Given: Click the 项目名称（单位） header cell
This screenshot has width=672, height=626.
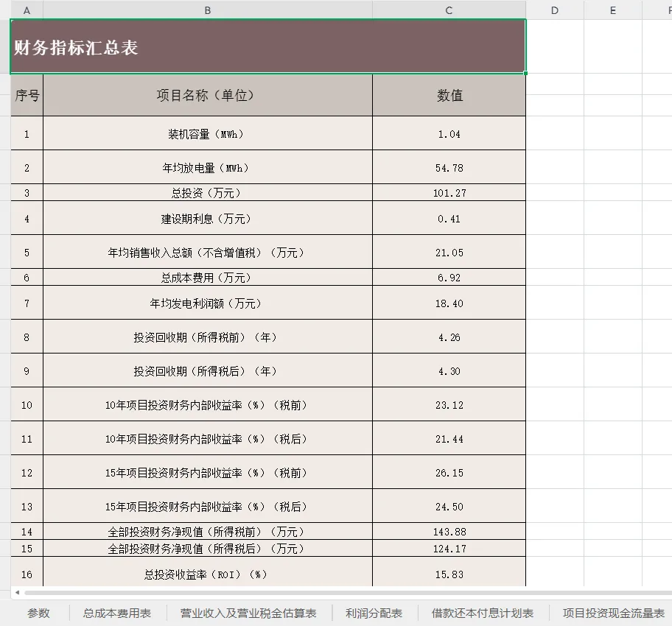Looking at the screenshot, I should (x=208, y=95).
